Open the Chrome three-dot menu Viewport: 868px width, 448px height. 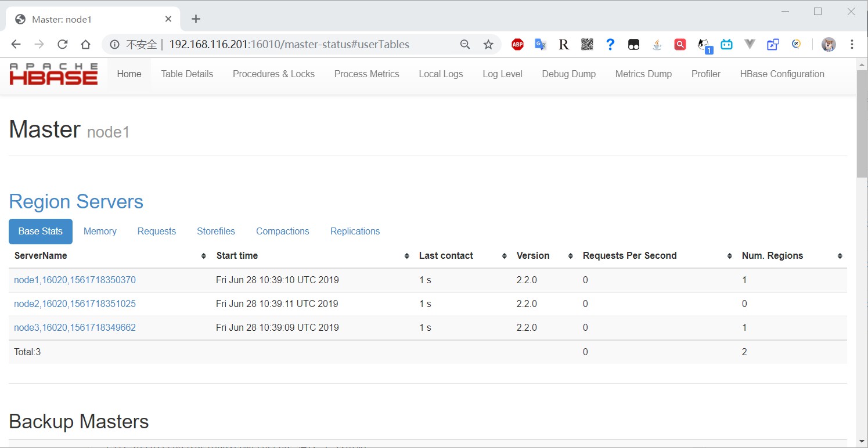click(852, 45)
